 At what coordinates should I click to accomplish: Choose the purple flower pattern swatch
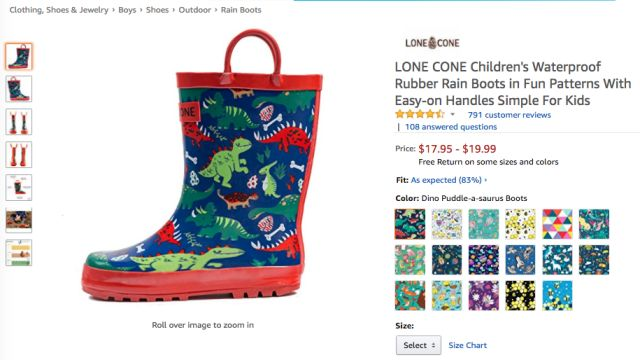click(484, 296)
